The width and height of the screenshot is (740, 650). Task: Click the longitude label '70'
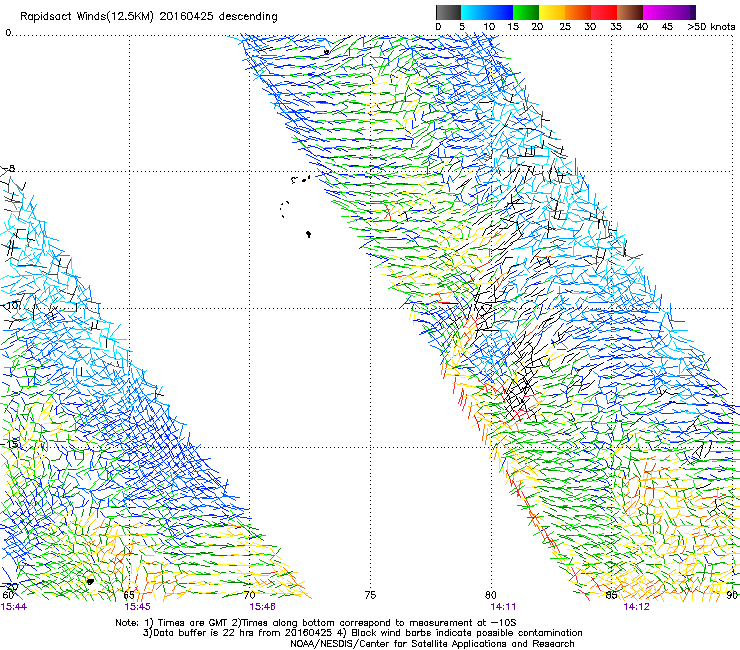(250, 595)
